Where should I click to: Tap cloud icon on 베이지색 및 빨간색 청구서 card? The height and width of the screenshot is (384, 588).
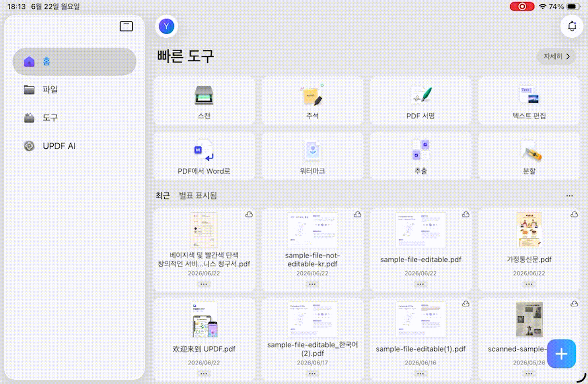(x=249, y=214)
